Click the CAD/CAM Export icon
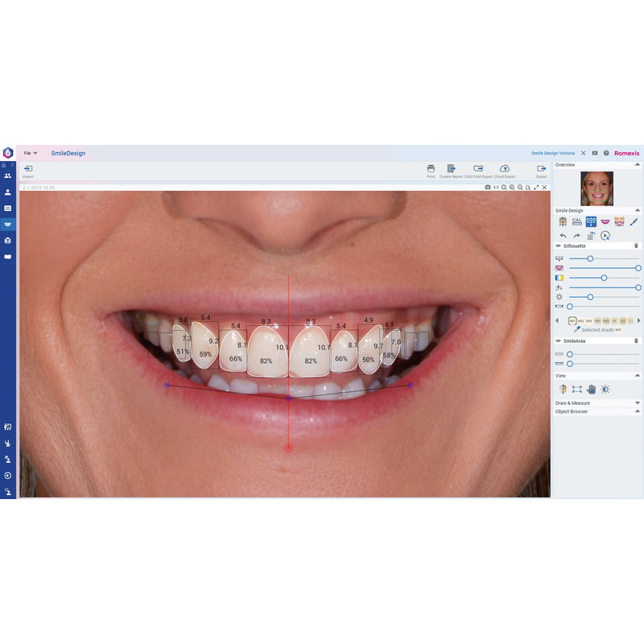Image resolution: width=644 pixels, height=644 pixels. point(477,169)
